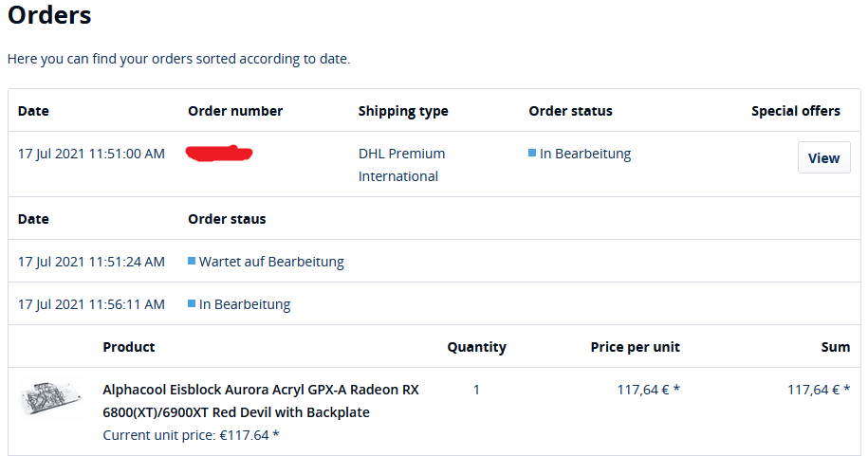Open the Alphacool Eisblock Aurora product link
868x456 pixels.
coord(260,401)
